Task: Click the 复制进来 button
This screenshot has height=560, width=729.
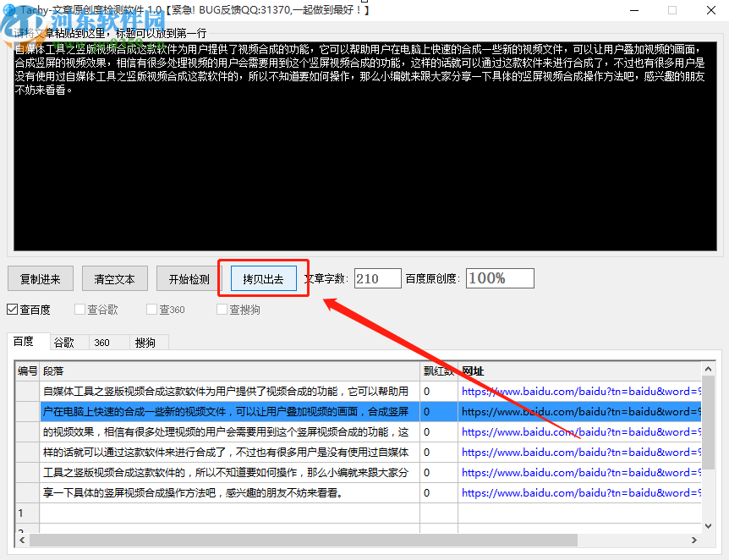Action: [x=40, y=277]
